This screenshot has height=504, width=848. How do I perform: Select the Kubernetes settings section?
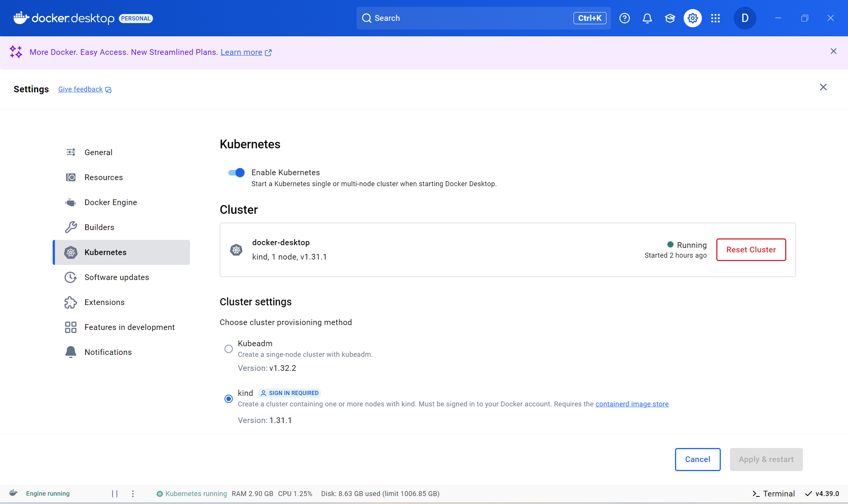point(121,252)
